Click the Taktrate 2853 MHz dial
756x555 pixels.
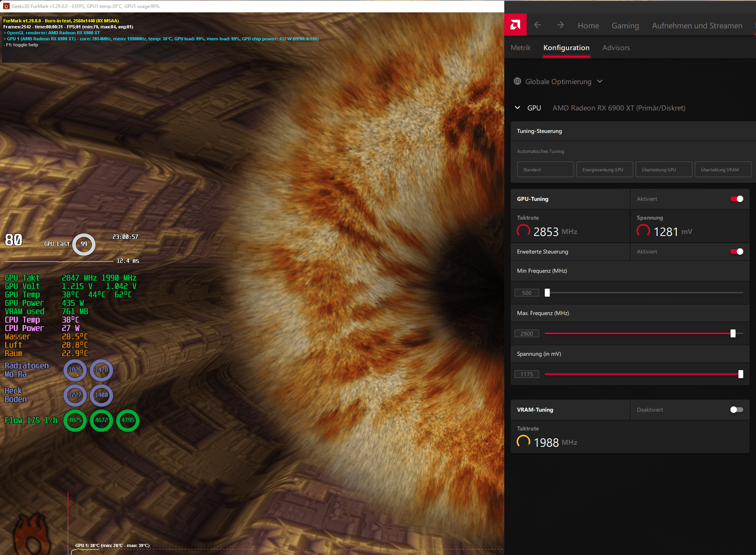coord(523,231)
